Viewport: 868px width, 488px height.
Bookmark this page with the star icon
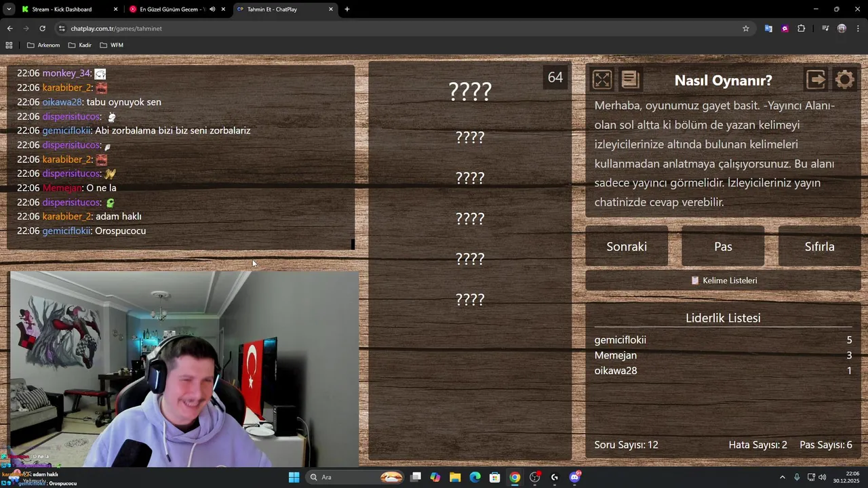pyautogui.click(x=746, y=28)
